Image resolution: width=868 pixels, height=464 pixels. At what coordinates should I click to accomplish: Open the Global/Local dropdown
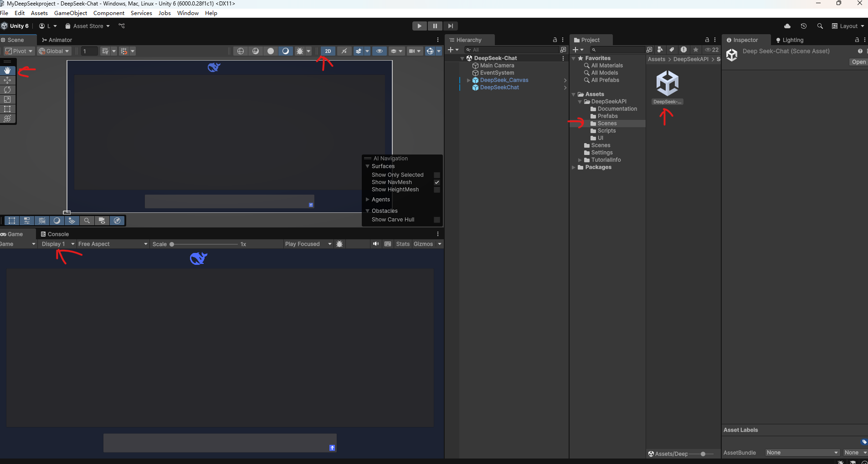pyautogui.click(x=54, y=51)
